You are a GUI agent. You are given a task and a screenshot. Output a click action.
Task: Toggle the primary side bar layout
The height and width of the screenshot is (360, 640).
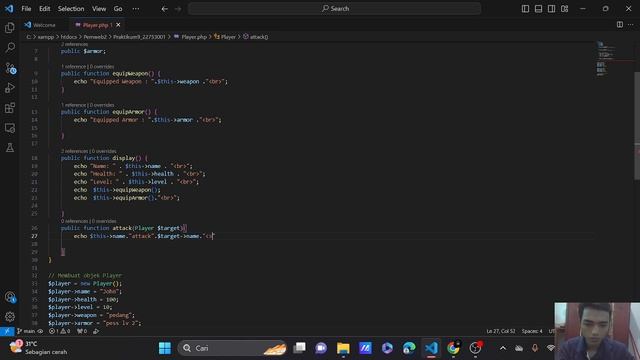pos(525,9)
